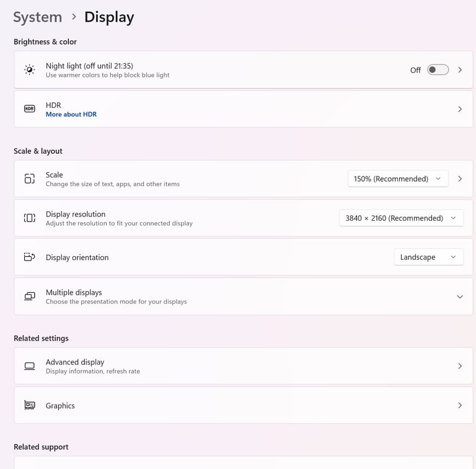Click the Scale icon

point(30,179)
